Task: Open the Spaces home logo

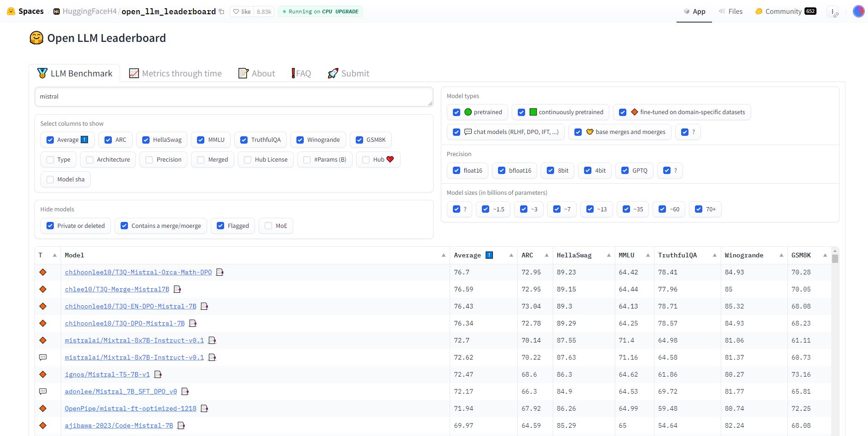Action: point(26,12)
